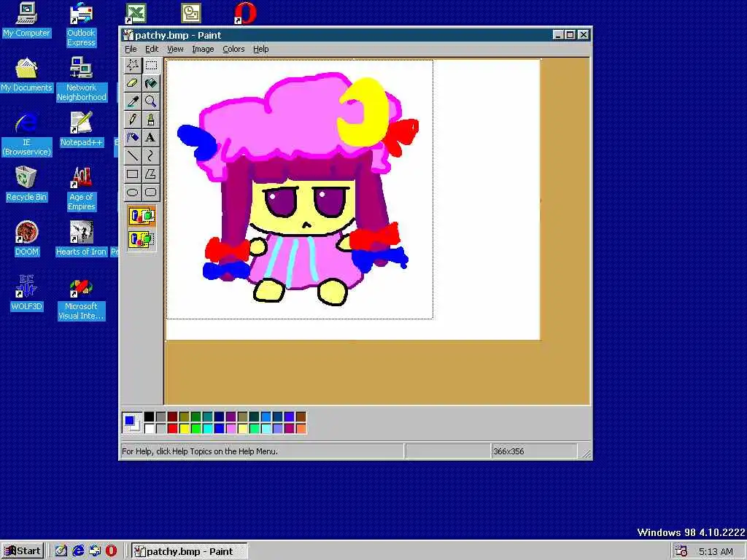Launch Opera from the quick launch bar
The height and width of the screenshot is (560, 747).
[111, 551]
